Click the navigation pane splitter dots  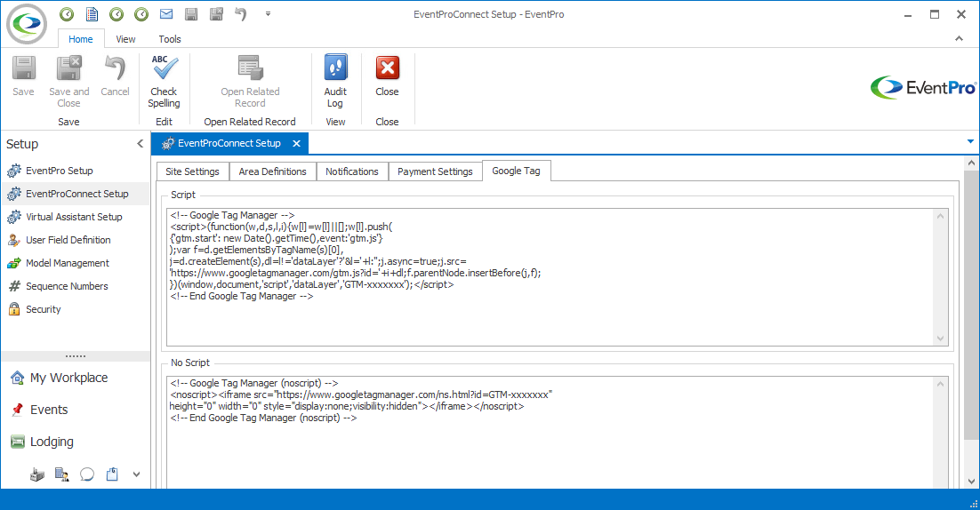76,355
